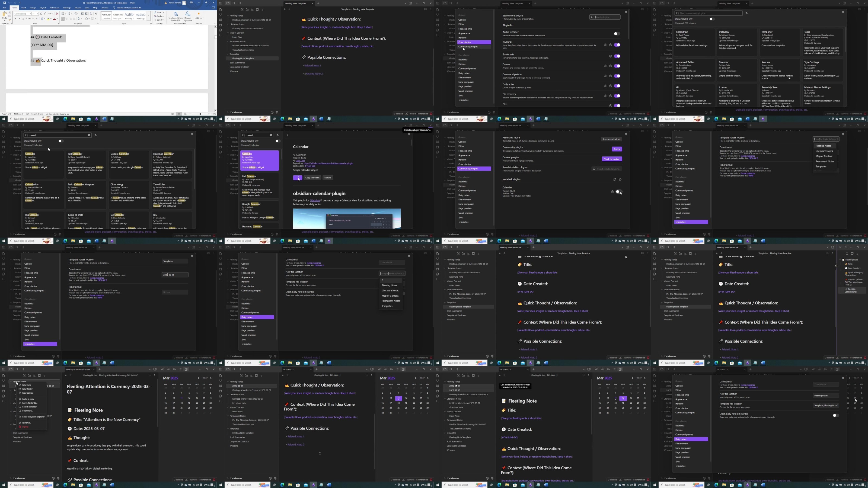
Task: Click the Search installed plugins field
Action: coord(607,169)
